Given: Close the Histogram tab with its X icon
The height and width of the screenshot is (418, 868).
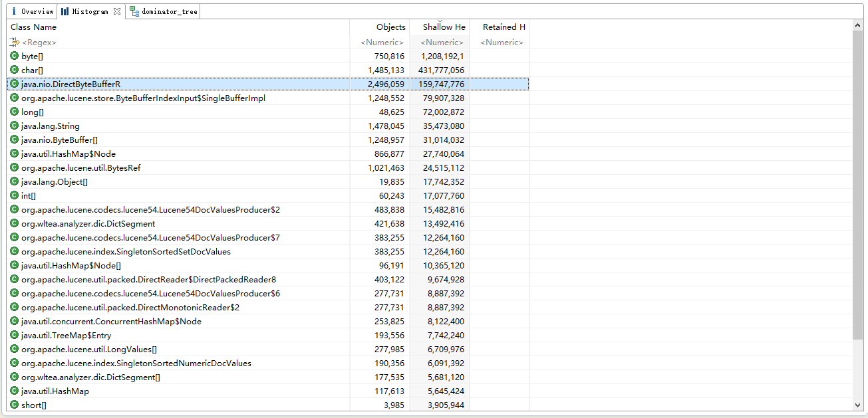Looking at the screenshot, I should coord(117,11).
